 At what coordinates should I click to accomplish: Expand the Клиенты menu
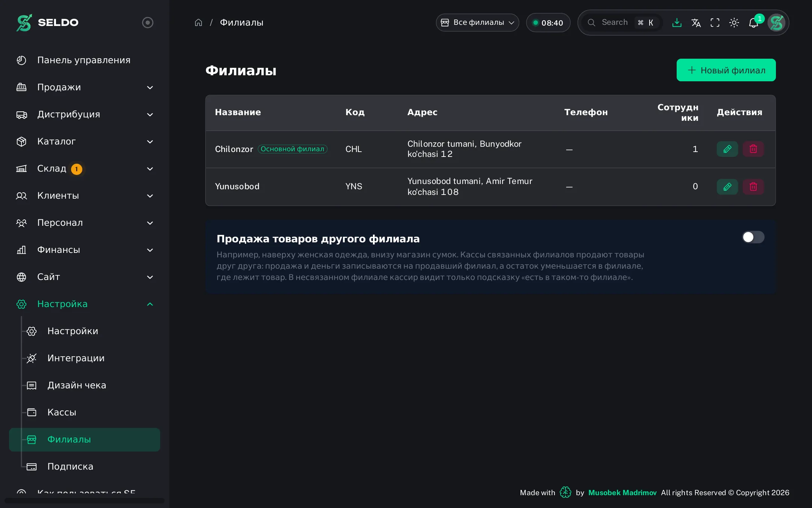pyautogui.click(x=85, y=196)
